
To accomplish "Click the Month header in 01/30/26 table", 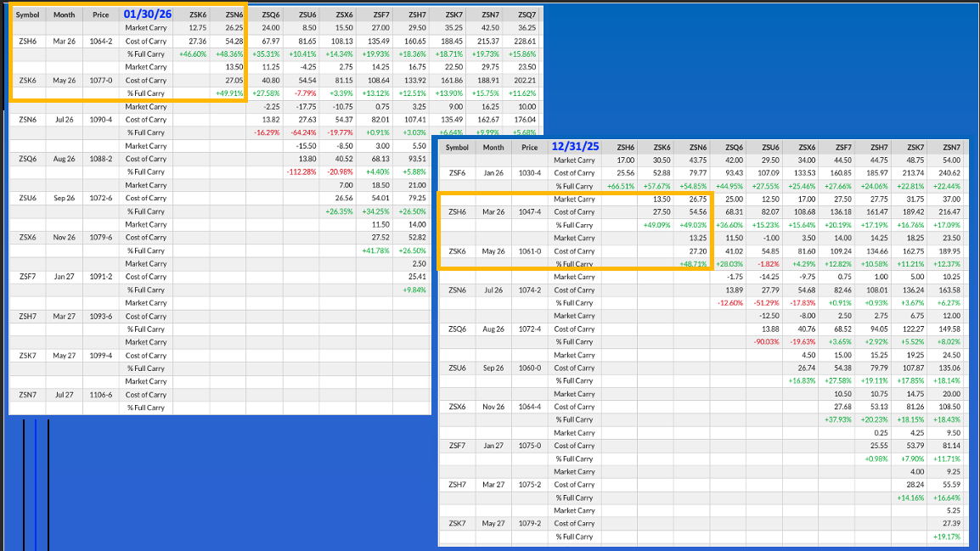I will click(64, 15).
